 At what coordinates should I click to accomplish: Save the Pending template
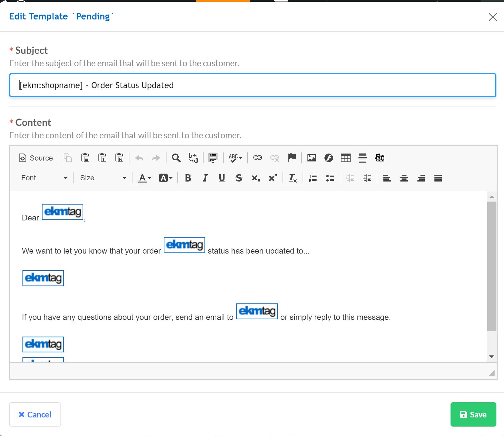[x=473, y=414]
